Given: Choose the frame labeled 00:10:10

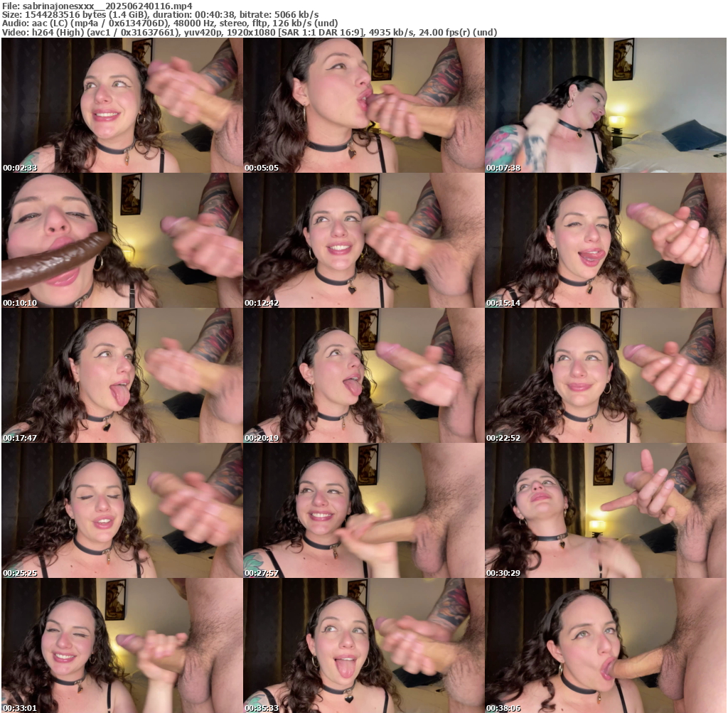Looking at the screenshot, I should 122,240.
